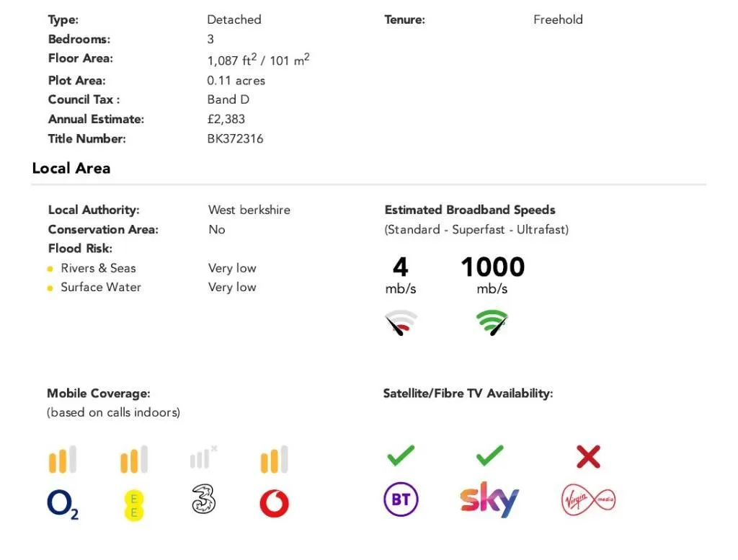Click the Virgin Media logo

tap(588, 500)
